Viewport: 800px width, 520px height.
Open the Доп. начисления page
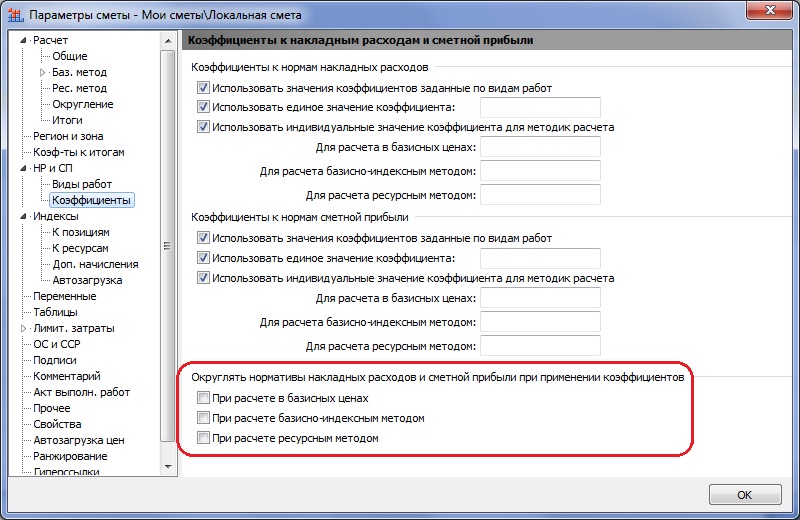point(95,264)
